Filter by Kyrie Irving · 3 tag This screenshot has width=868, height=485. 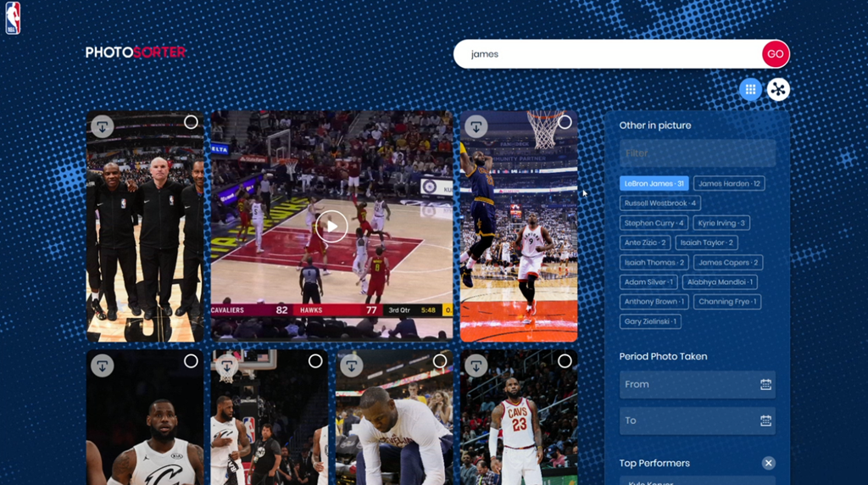721,223
